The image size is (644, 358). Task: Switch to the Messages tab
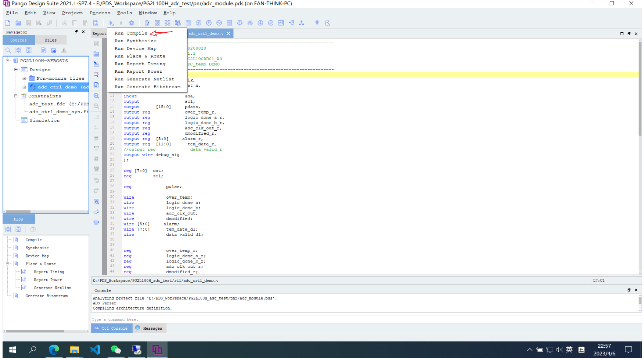[149, 328]
